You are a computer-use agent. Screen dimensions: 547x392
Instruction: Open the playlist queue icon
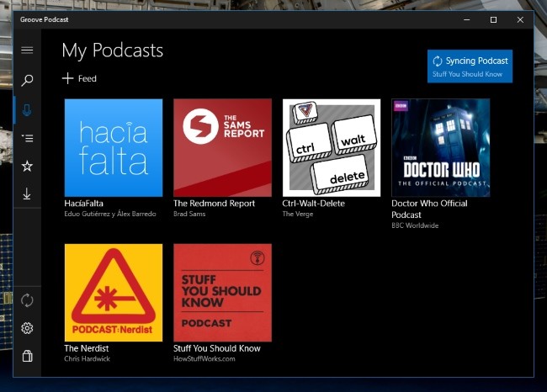(27, 139)
